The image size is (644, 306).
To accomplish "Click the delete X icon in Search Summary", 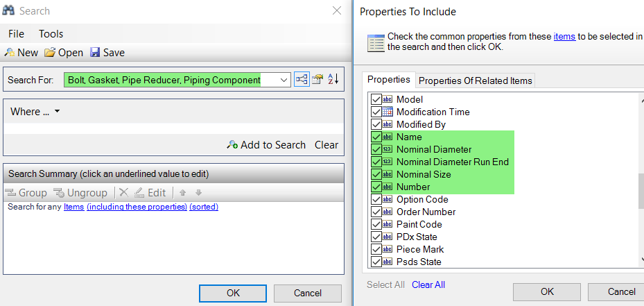I will pos(123,192).
